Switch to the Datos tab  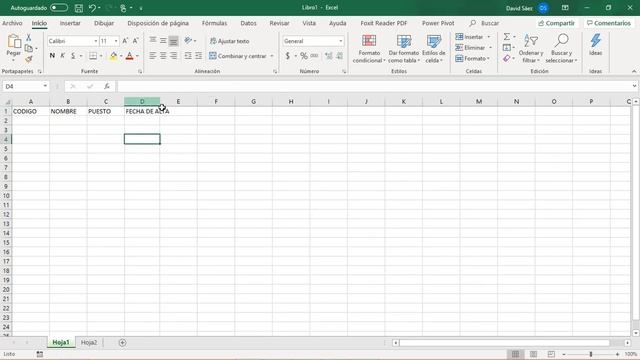point(248,23)
